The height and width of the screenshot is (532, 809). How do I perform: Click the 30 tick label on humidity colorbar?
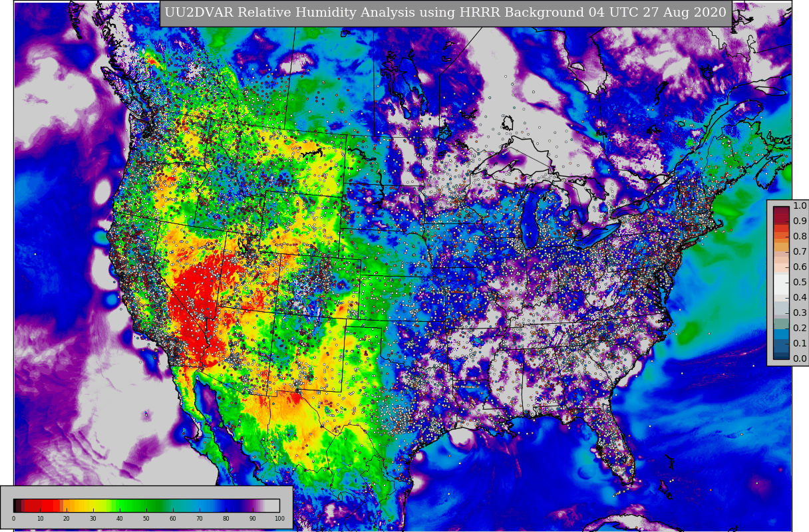click(x=93, y=519)
